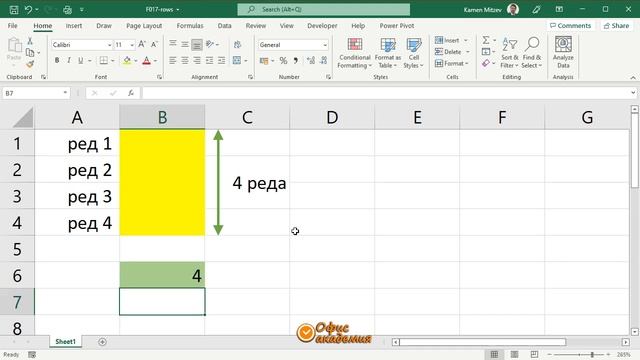The image size is (640, 360).
Task: Click the Wrap Text icon
Action: point(237,44)
